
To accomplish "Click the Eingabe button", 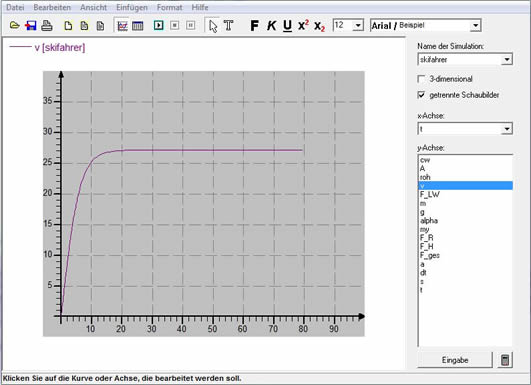I will point(455,360).
